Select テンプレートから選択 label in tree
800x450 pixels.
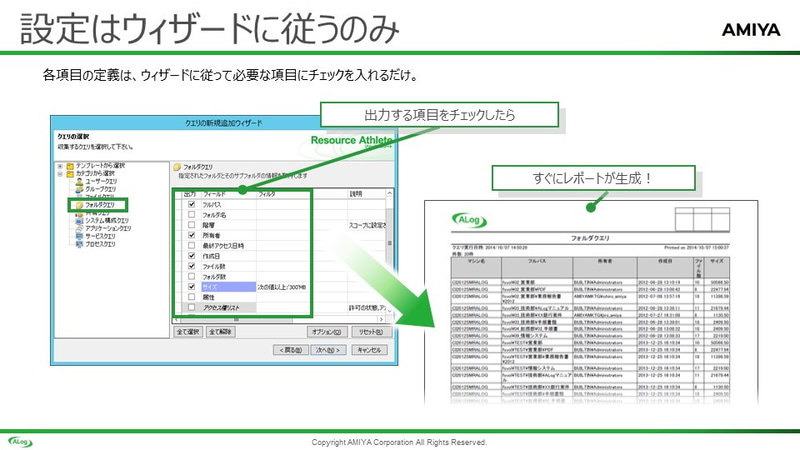point(100,166)
